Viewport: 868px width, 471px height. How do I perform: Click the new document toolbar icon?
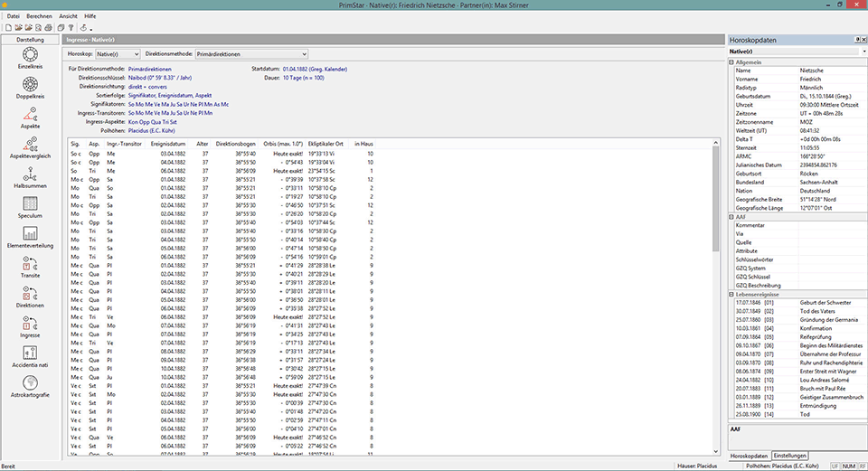[x=8, y=28]
